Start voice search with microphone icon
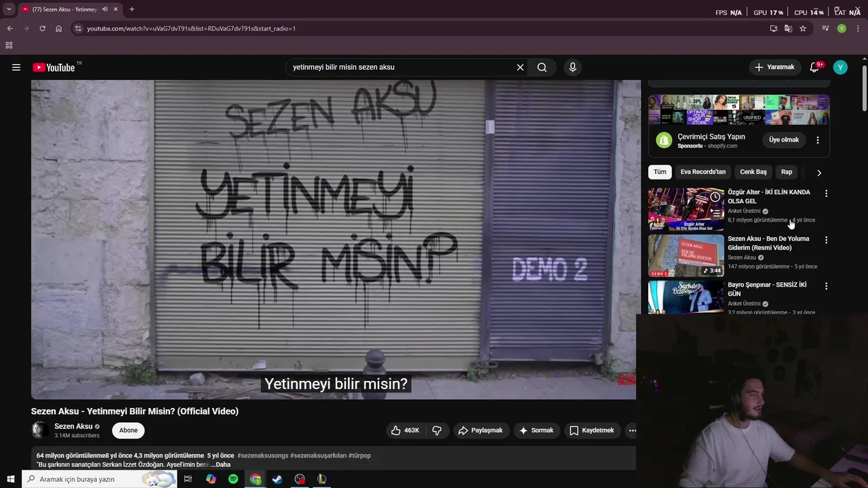 coord(572,67)
